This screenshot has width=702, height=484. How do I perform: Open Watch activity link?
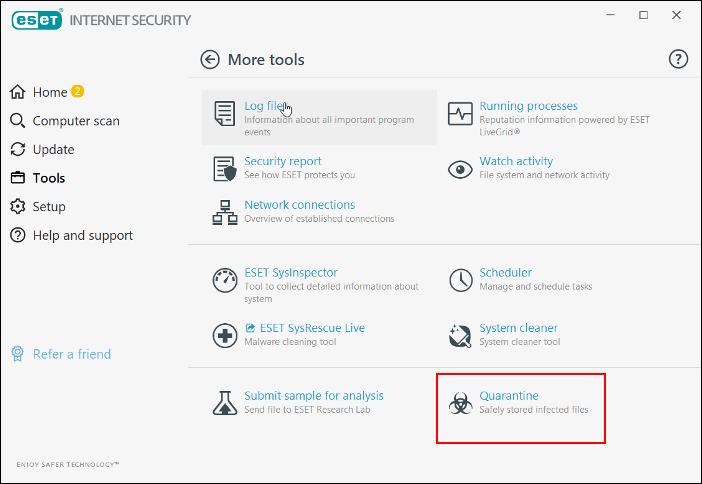[x=516, y=161]
